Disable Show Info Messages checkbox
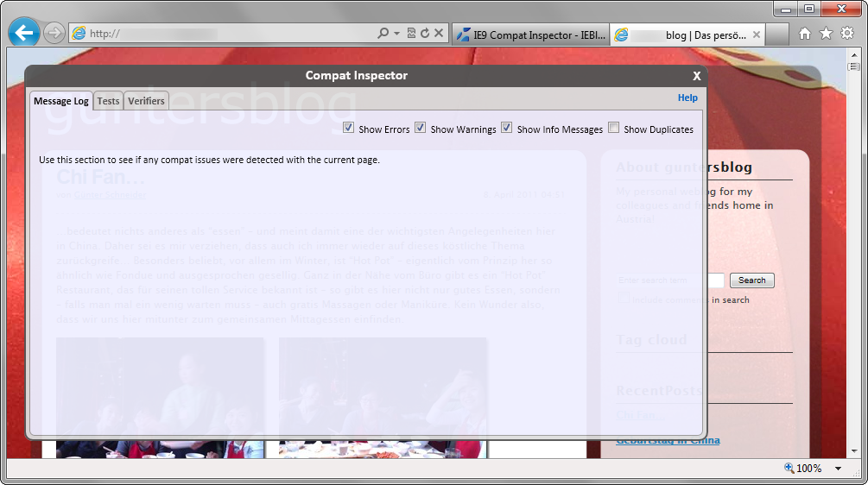 (x=507, y=129)
